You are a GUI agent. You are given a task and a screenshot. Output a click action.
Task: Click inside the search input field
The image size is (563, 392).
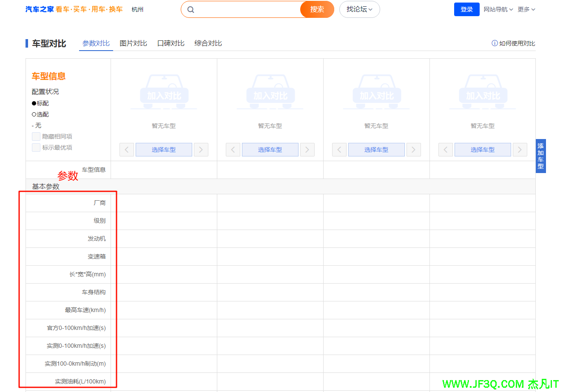[247, 9]
